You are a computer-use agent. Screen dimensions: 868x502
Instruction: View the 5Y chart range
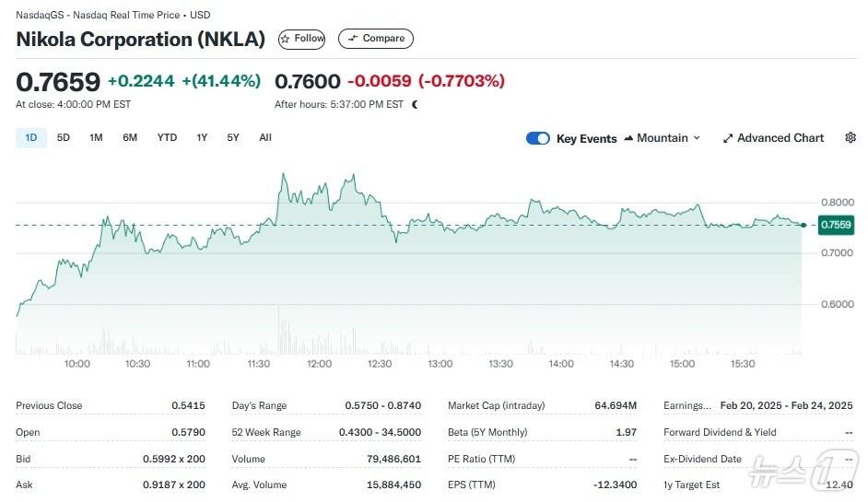(x=233, y=138)
